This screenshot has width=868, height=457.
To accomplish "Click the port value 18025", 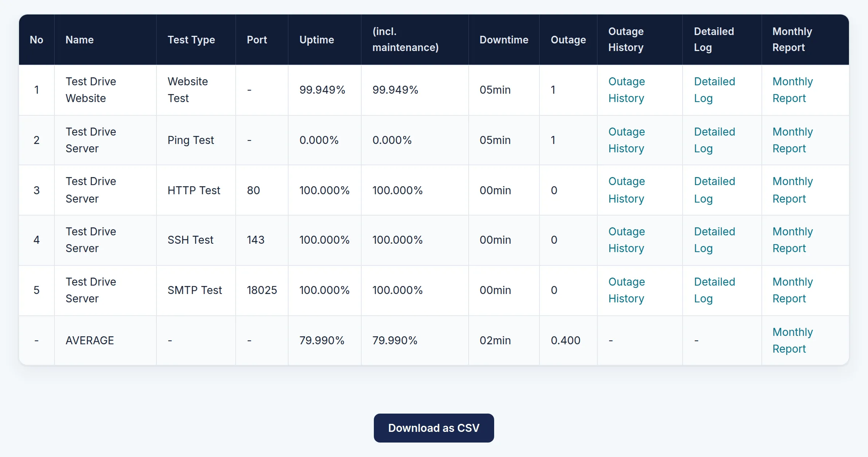I will tap(262, 290).
